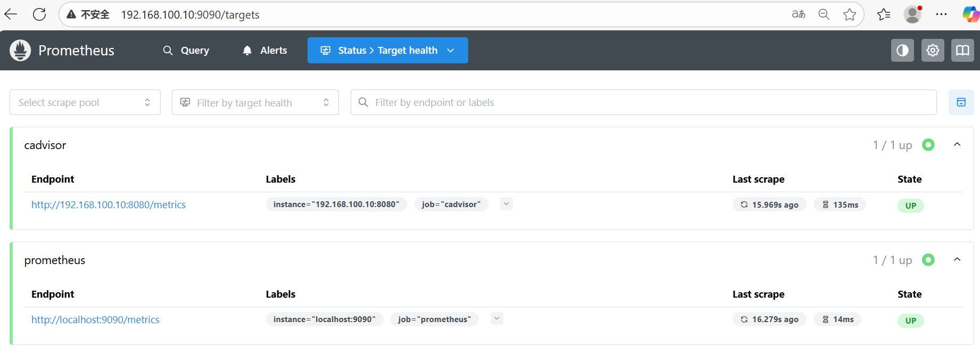Click the green health ring in the prometheus header

(x=928, y=260)
